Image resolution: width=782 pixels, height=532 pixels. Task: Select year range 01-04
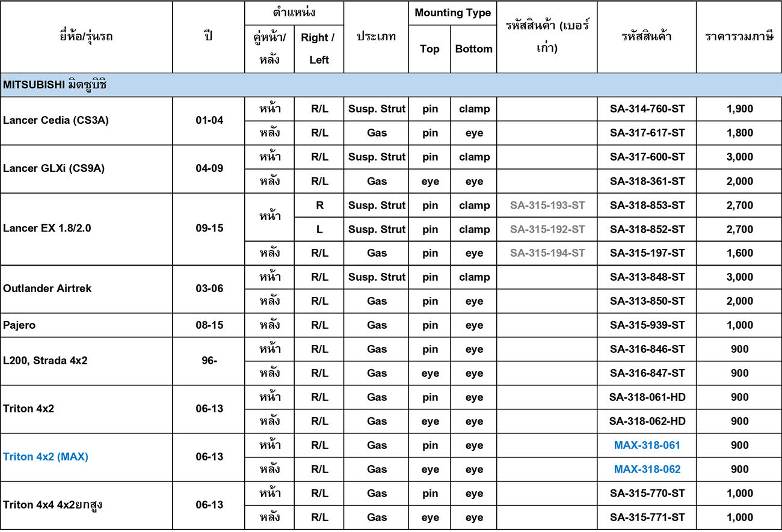[x=209, y=121]
